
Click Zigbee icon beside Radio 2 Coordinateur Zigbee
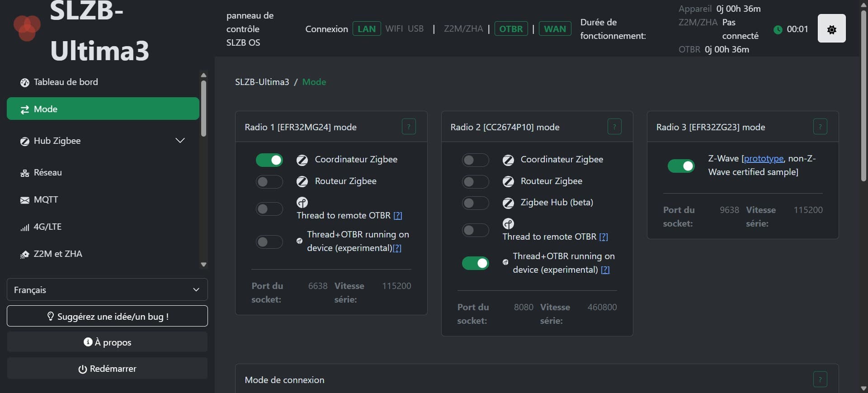point(508,160)
